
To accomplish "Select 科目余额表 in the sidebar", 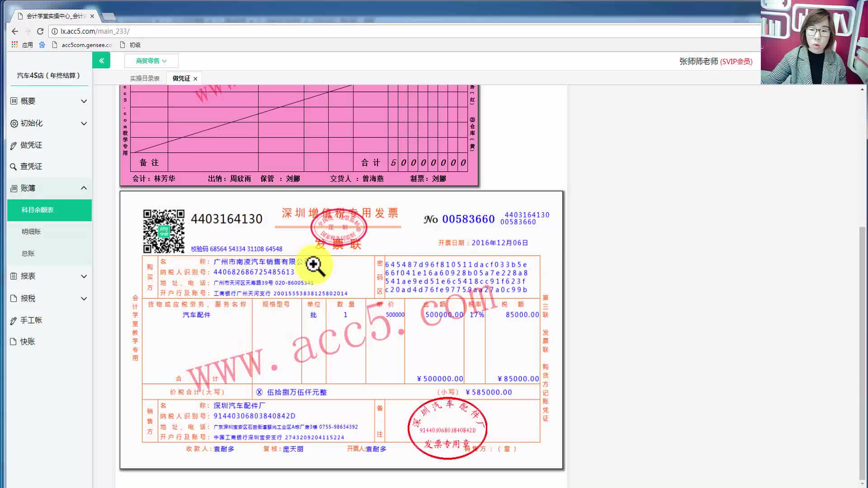I will 38,210.
